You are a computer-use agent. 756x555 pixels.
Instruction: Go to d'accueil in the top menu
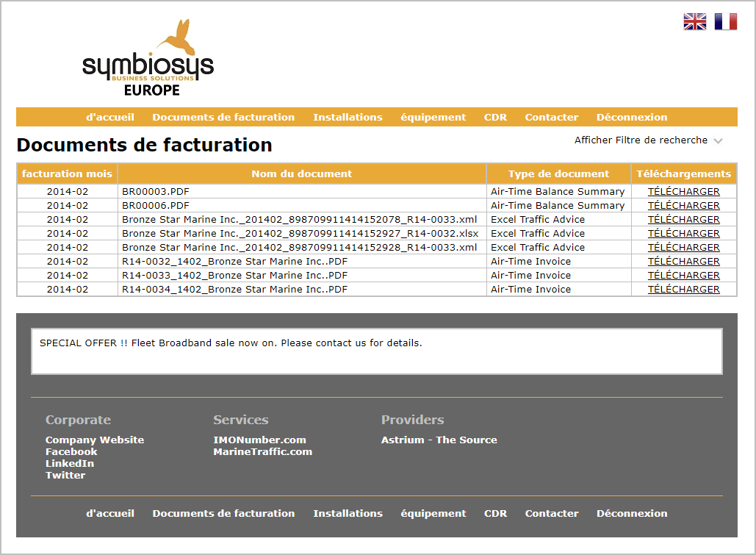pos(110,118)
